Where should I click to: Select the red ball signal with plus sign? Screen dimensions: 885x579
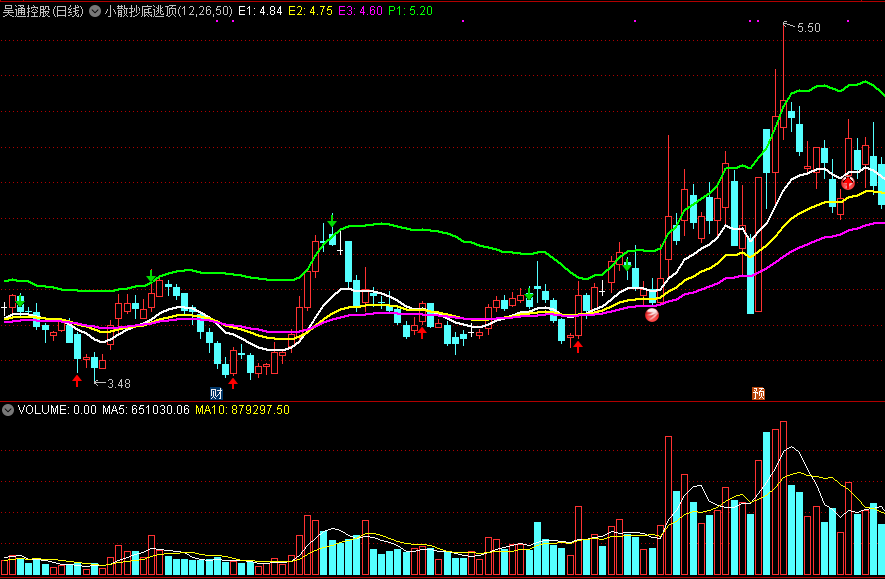(847, 183)
